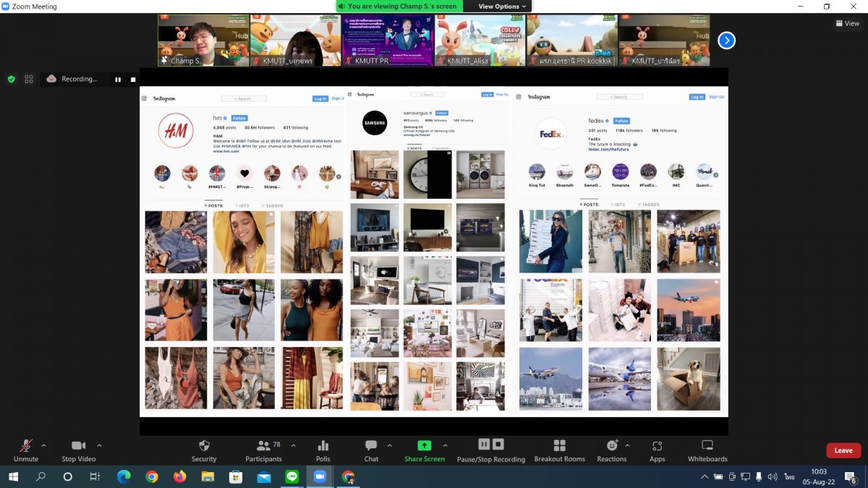Image resolution: width=868 pixels, height=488 pixels.
Task: Open the View Options dropdown
Action: (x=502, y=7)
